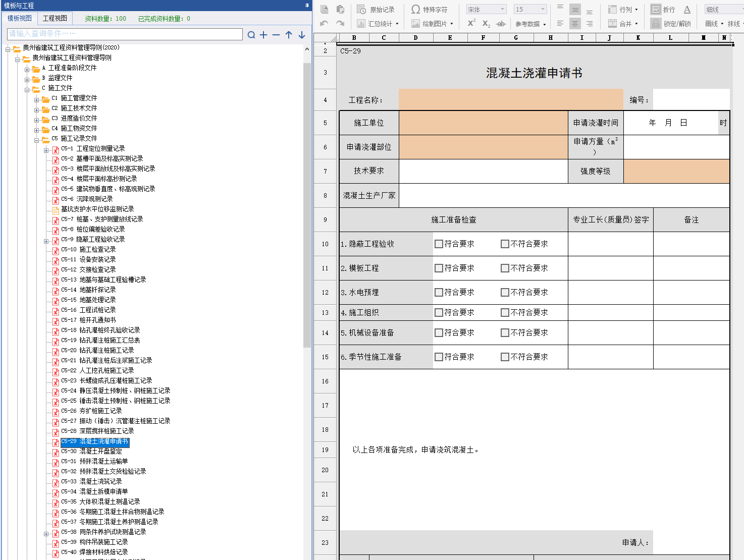
Task: Select C5-30 混凝土开盘鉴定 in tree
Action: 91,451
